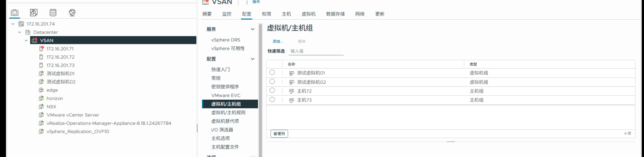This screenshot has height=157, width=644.
Task: Click the VM icon beside vRealize-Operations-Manager-Appliance
Action: [x=41, y=123]
